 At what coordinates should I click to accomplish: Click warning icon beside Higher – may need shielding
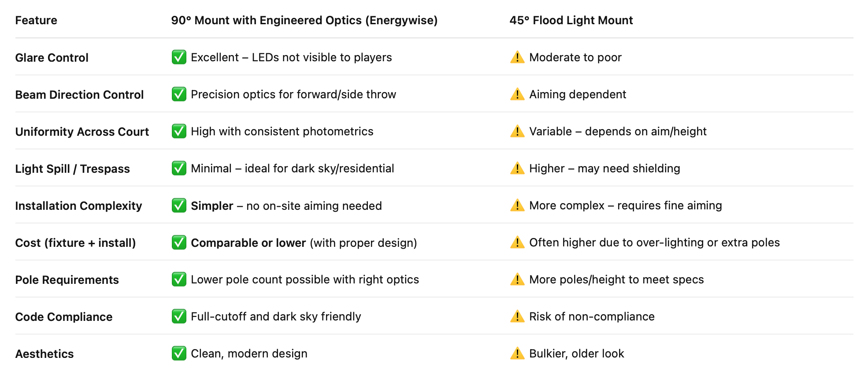[x=517, y=168]
